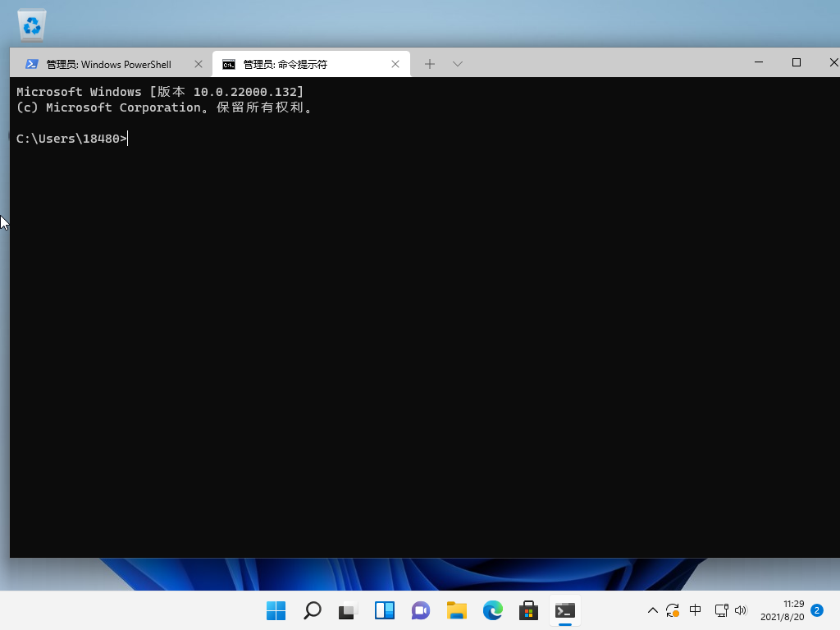The width and height of the screenshot is (840, 630).
Task: Open taskbar Search
Action: click(312, 610)
